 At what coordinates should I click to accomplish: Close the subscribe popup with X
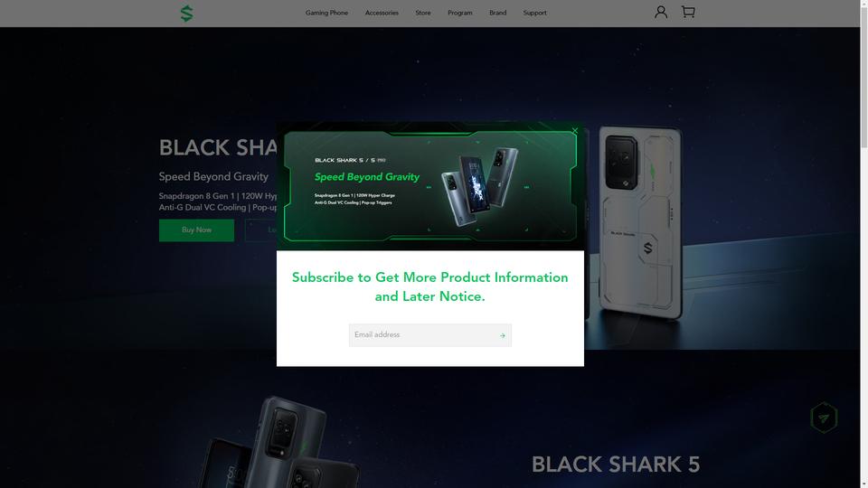[575, 131]
